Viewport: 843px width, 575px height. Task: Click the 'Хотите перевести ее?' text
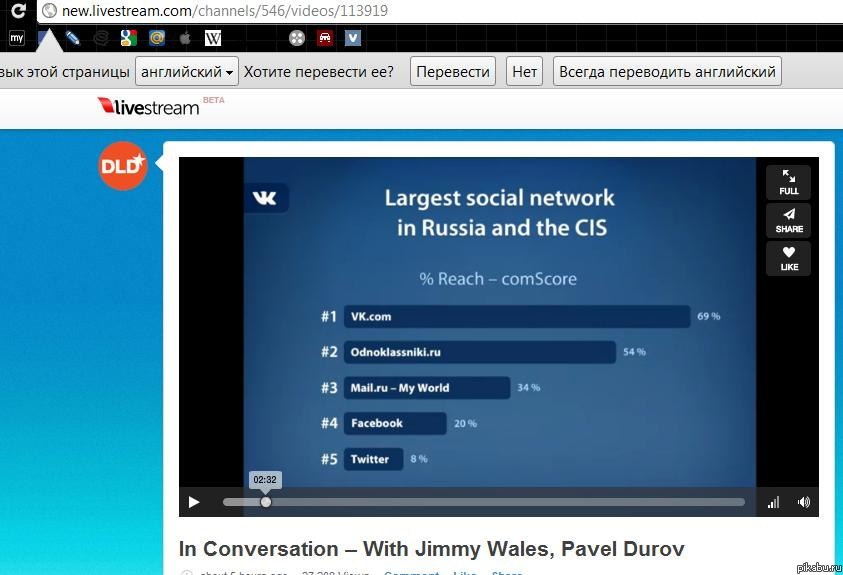[x=319, y=71]
